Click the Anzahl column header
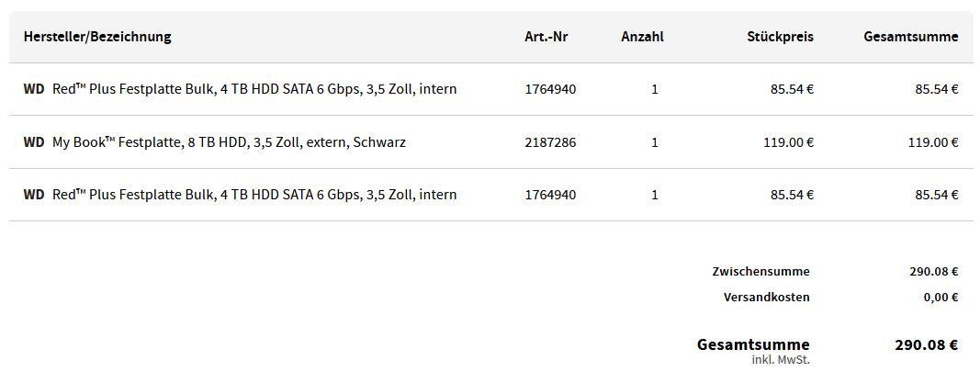The image size is (980, 372). click(642, 38)
